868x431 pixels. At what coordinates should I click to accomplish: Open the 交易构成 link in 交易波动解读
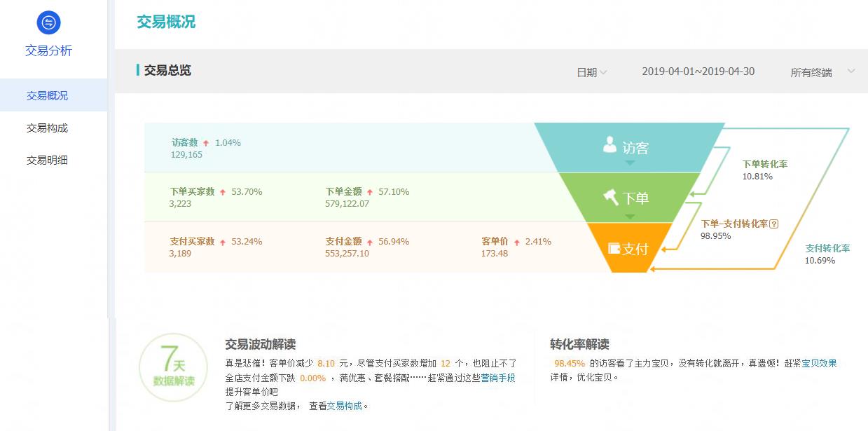[345, 406]
